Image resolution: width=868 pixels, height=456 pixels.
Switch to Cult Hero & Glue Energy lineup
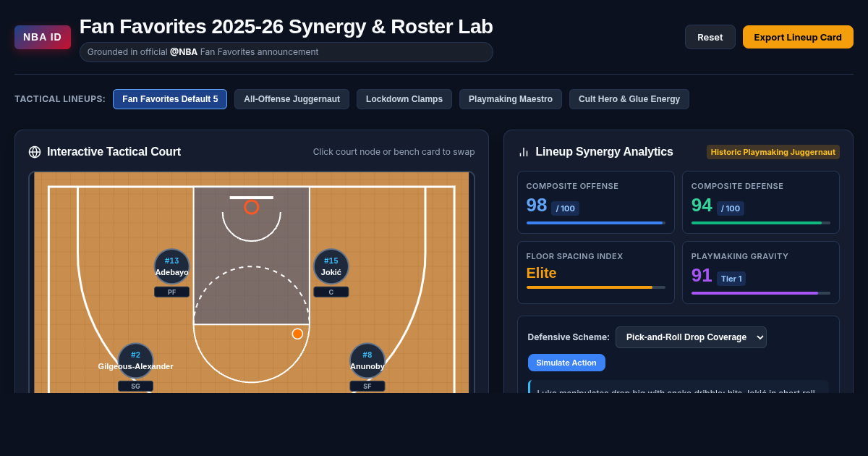[629, 99]
